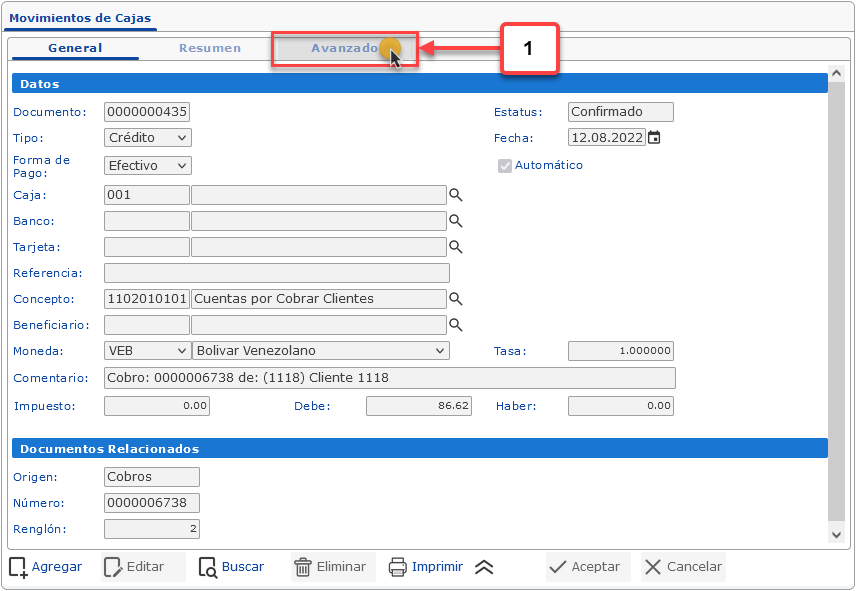Click the Cancelar button
Screen dimensions: 856x591
(683, 567)
